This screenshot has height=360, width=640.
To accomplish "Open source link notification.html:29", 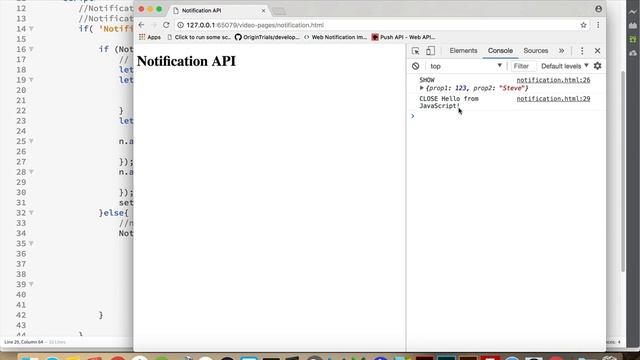I will pyautogui.click(x=553, y=99).
